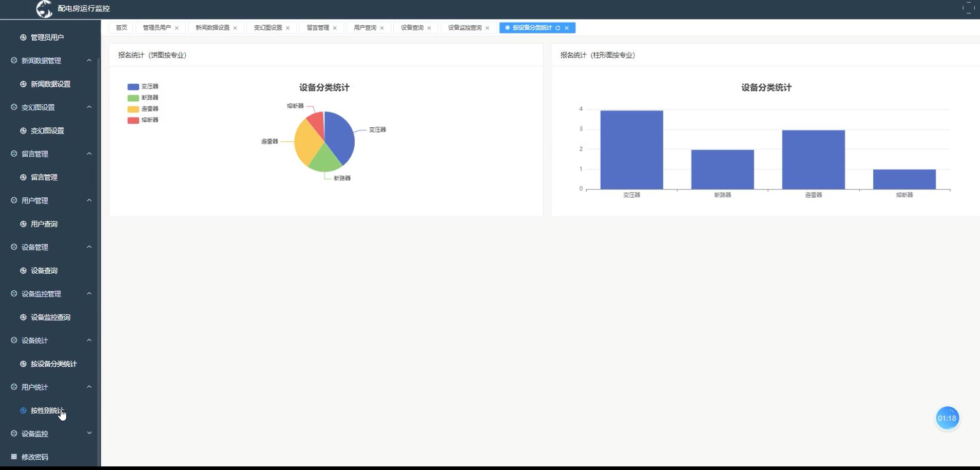Collapse the 用户管理 sidebar group

tap(89, 200)
